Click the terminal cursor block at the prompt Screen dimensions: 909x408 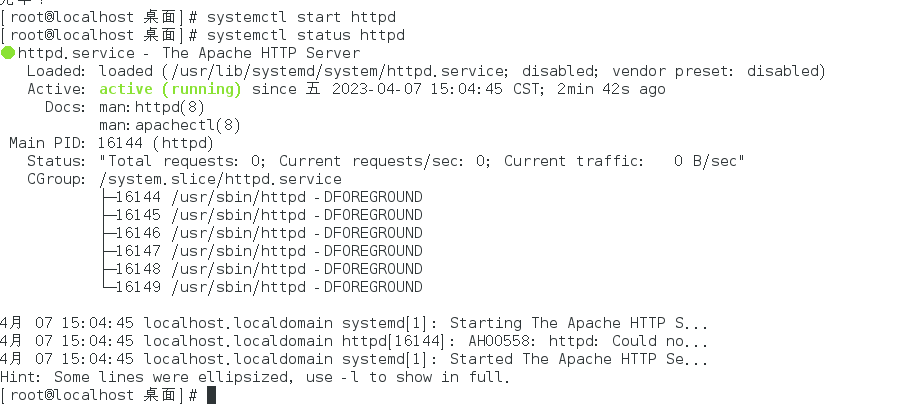click(x=211, y=395)
